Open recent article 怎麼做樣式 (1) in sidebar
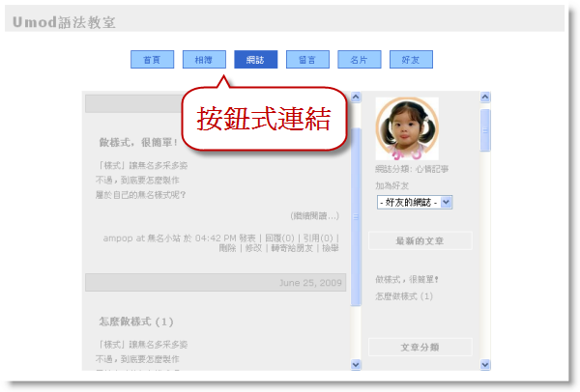 click(404, 296)
